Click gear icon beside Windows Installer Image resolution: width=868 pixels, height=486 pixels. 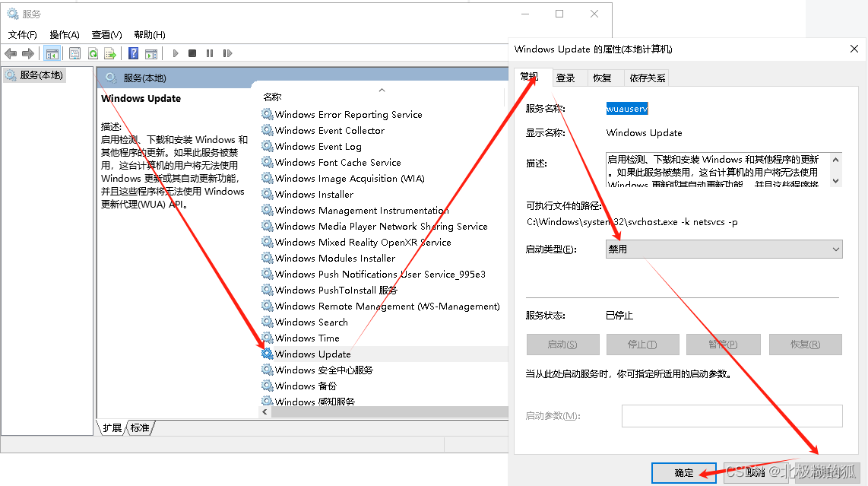point(268,194)
